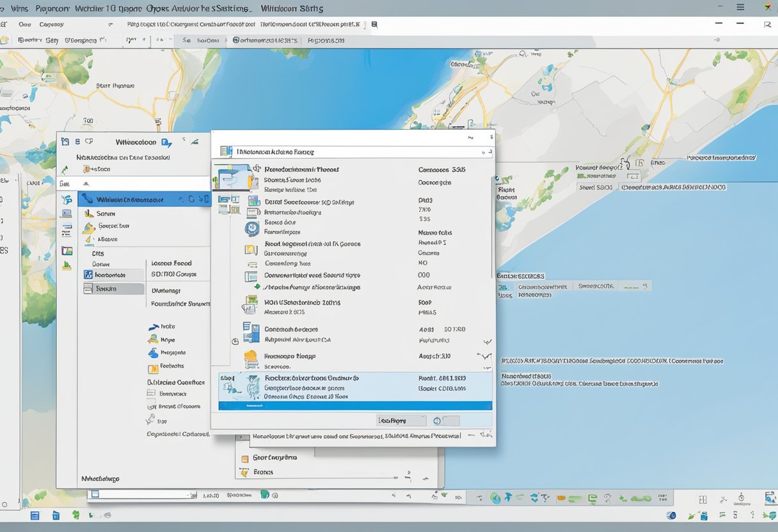Click the blue clock icon in the list
Image resolution: width=778 pixels, height=532 pixels.
pyautogui.click(x=251, y=228)
